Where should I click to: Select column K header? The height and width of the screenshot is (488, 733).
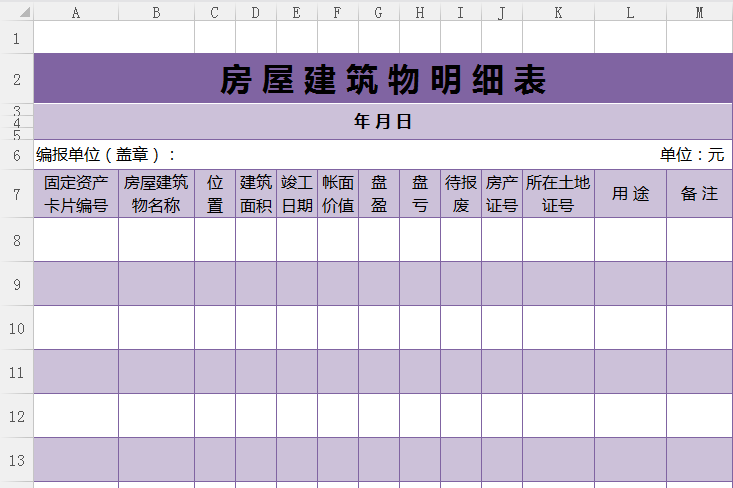click(558, 12)
